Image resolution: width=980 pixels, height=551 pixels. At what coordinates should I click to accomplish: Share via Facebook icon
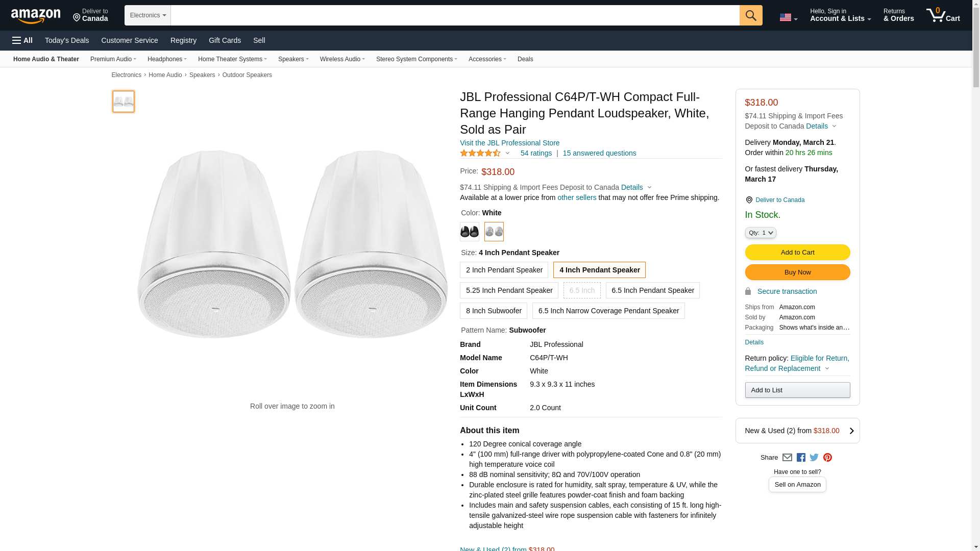(801, 458)
